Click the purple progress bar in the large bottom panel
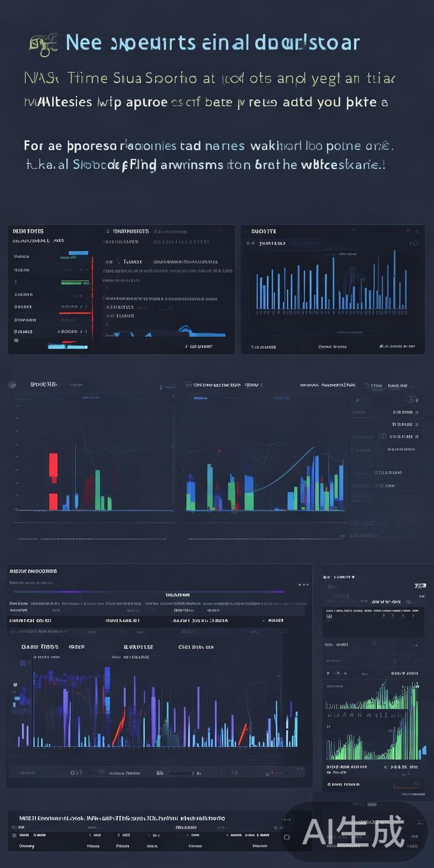 (149, 591)
